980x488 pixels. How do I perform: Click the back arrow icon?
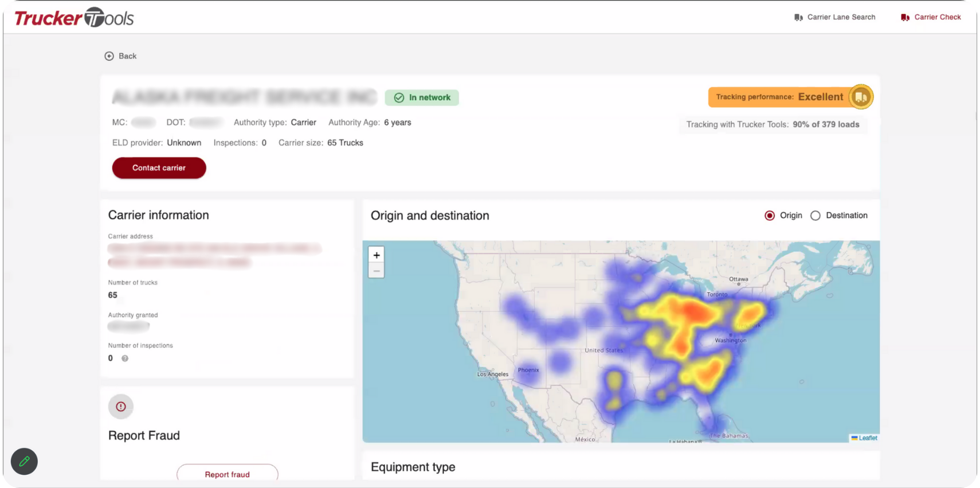(109, 56)
